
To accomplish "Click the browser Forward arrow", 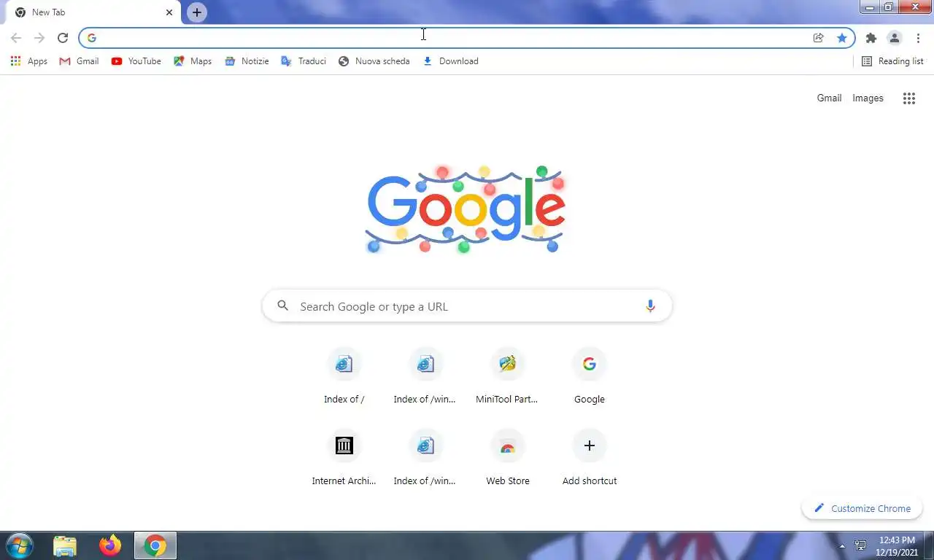I will [39, 38].
